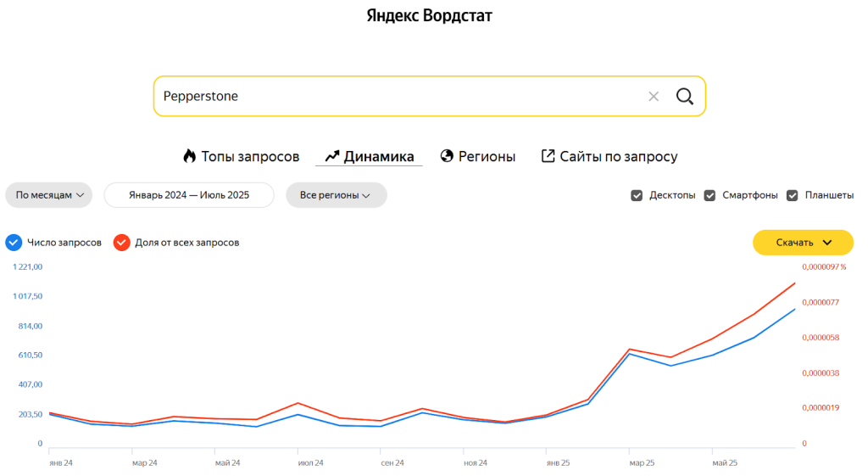Clear the search field with X icon

click(x=654, y=97)
